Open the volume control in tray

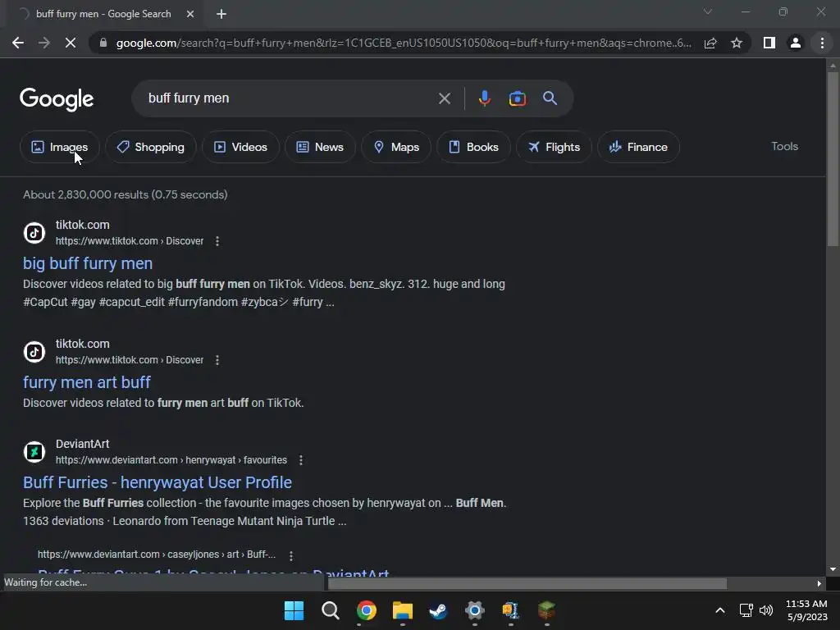(766, 610)
